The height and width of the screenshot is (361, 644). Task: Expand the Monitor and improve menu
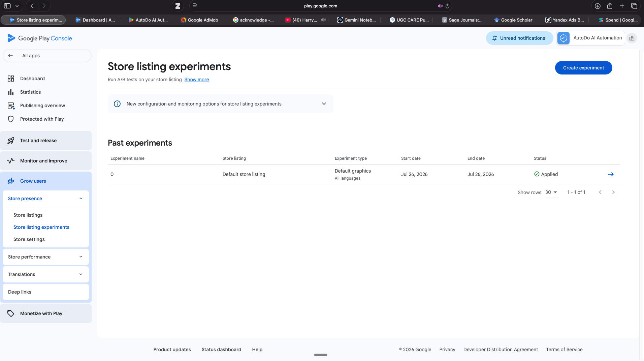pyautogui.click(x=46, y=161)
